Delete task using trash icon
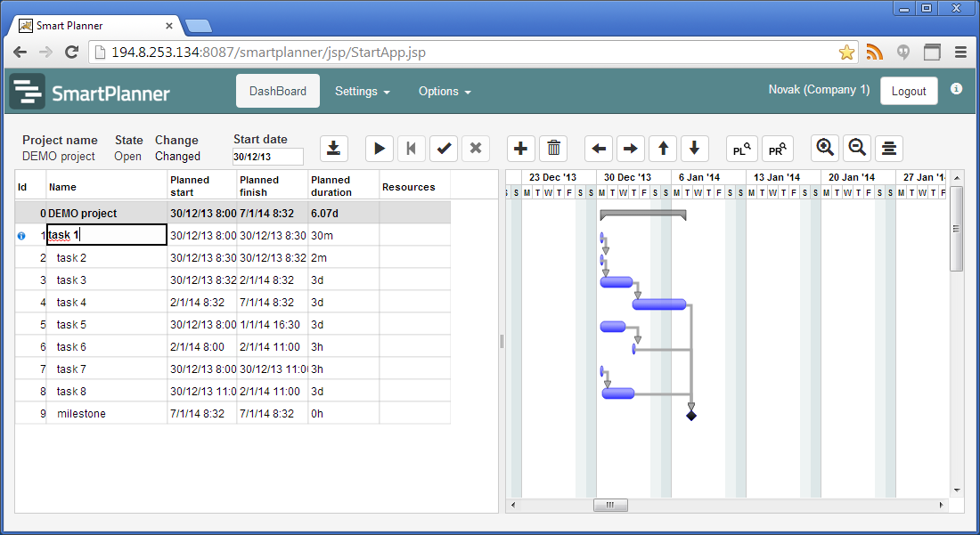Screen dimensions: 980x535 pyautogui.click(x=553, y=149)
